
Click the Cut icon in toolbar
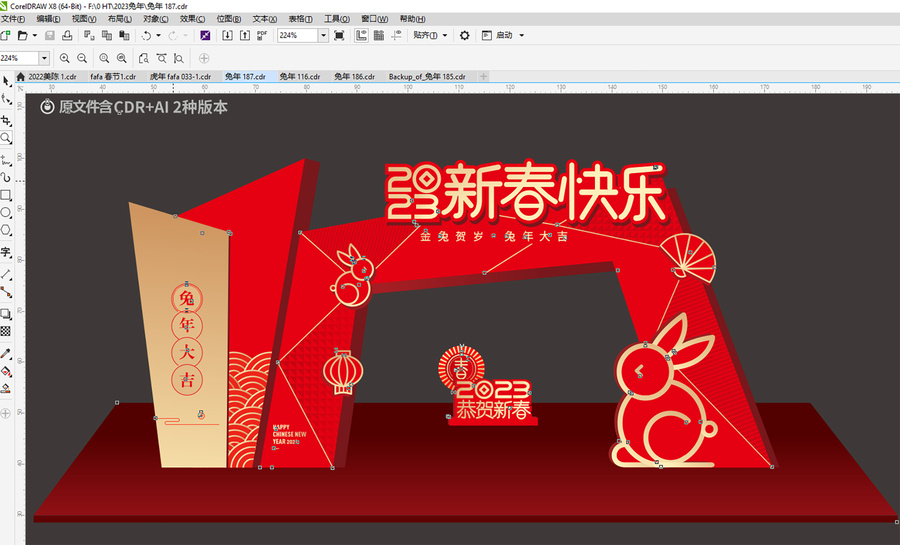(x=89, y=36)
